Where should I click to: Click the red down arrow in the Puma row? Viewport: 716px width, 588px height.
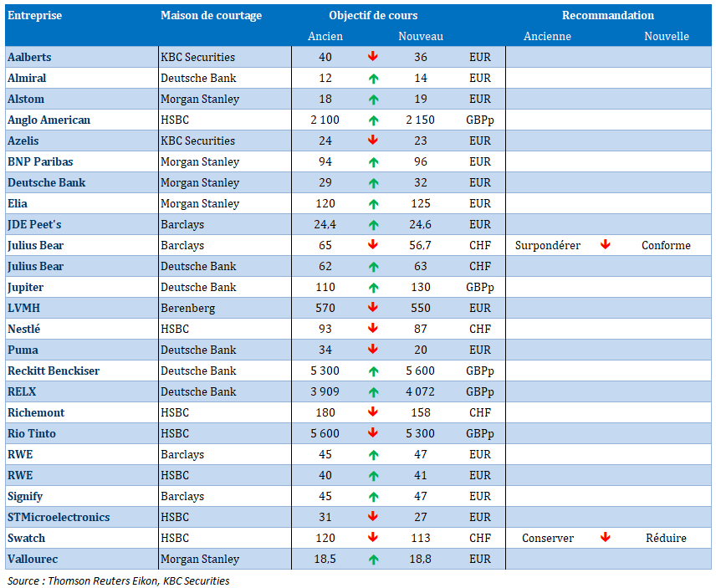pos(373,350)
